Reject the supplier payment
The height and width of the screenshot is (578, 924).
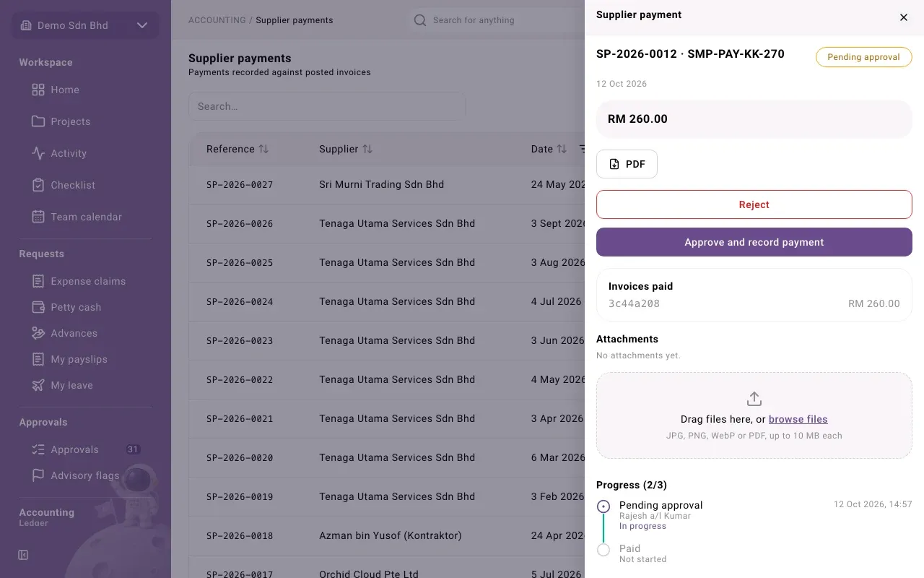pyautogui.click(x=754, y=204)
